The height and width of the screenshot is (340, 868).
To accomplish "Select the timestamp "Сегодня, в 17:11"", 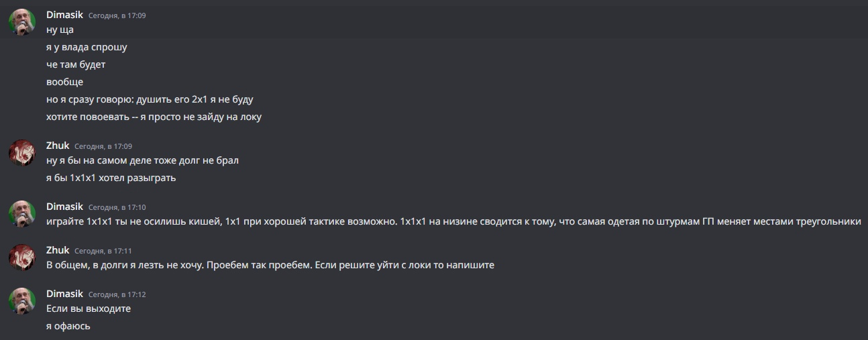I will [103, 251].
